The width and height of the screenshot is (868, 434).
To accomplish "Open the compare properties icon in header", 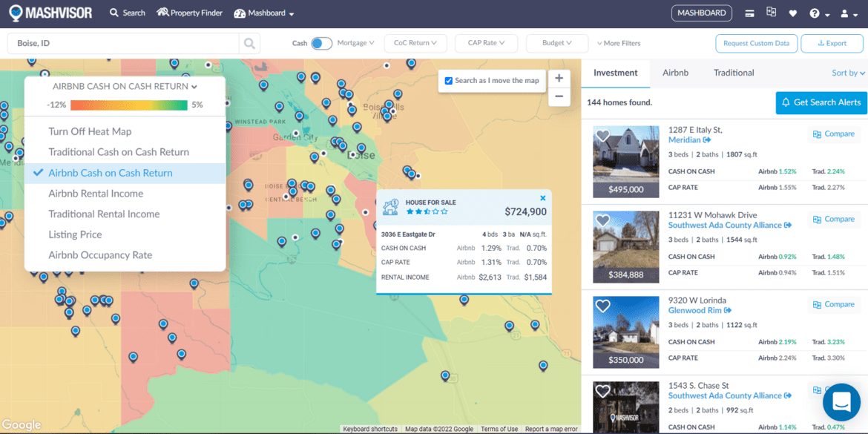I will coord(772,13).
